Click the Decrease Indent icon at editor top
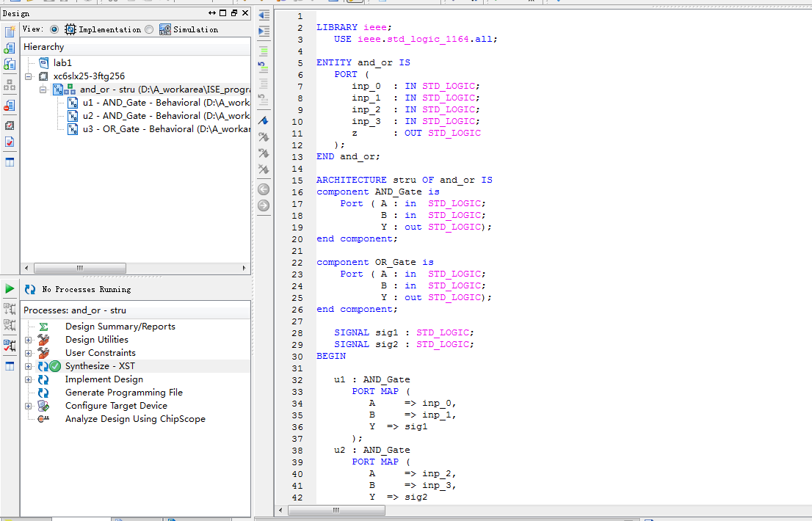This screenshot has height=521, width=812. point(264,15)
